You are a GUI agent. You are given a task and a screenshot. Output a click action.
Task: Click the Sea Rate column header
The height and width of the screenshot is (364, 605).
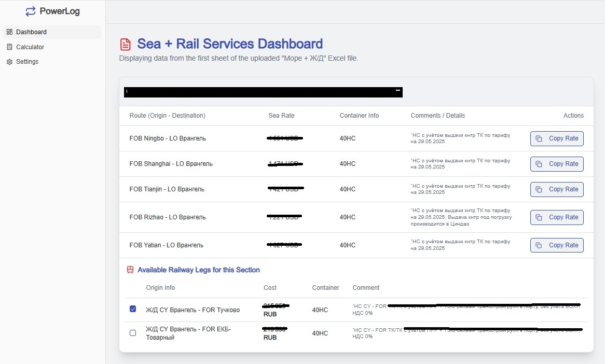pyautogui.click(x=281, y=116)
